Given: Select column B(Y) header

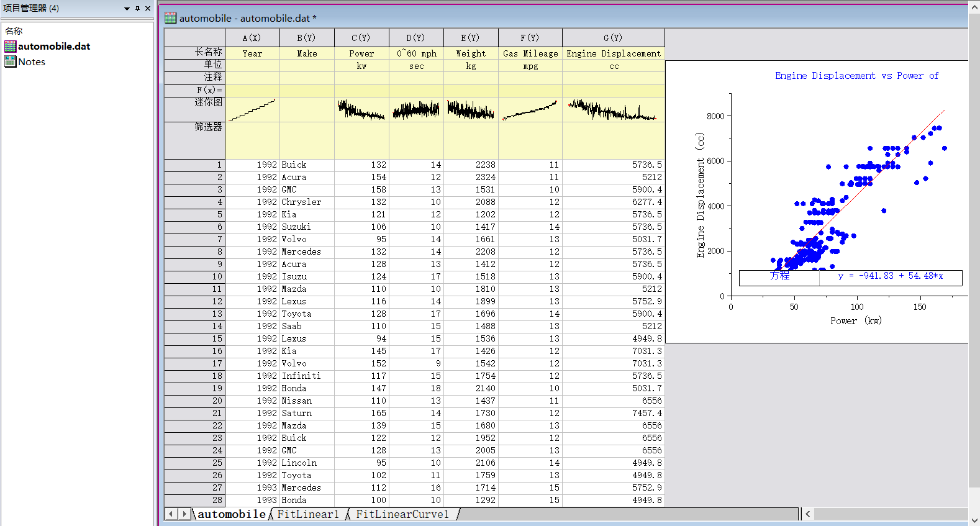Looking at the screenshot, I should 307,38.
